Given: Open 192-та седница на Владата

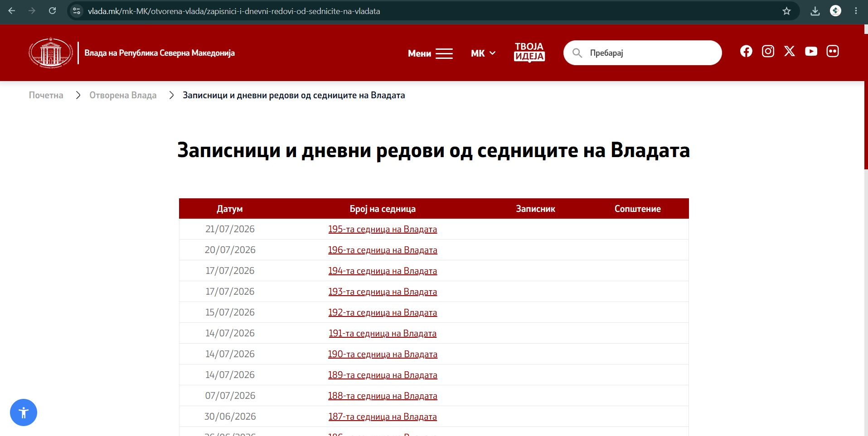Looking at the screenshot, I should click(x=383, y=312).
